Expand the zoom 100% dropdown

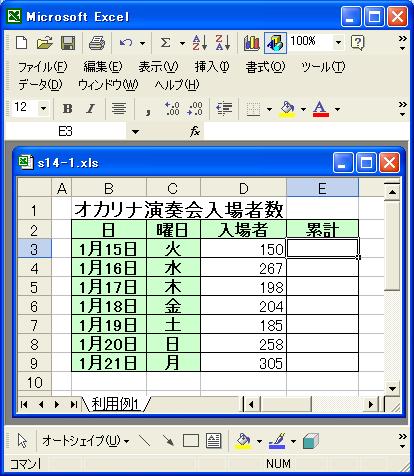(338, 42)
